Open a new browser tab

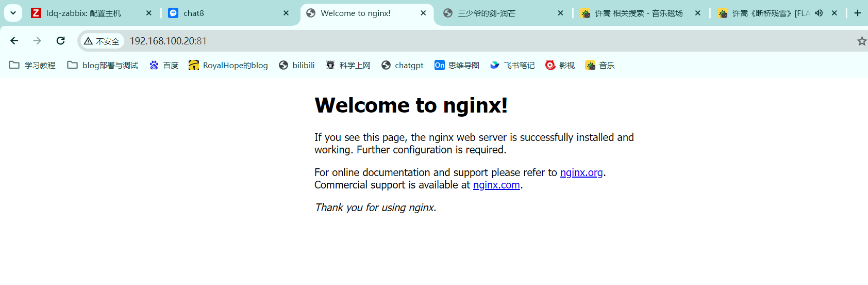pyautogui.click(x=857, y=13)
